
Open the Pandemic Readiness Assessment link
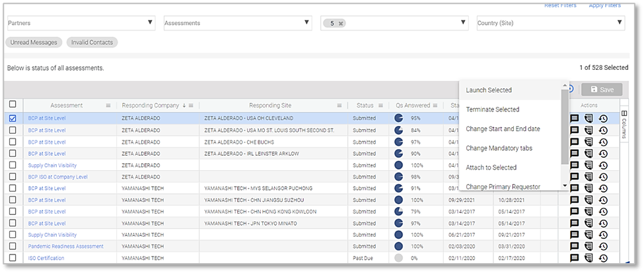tap(65, 247)
